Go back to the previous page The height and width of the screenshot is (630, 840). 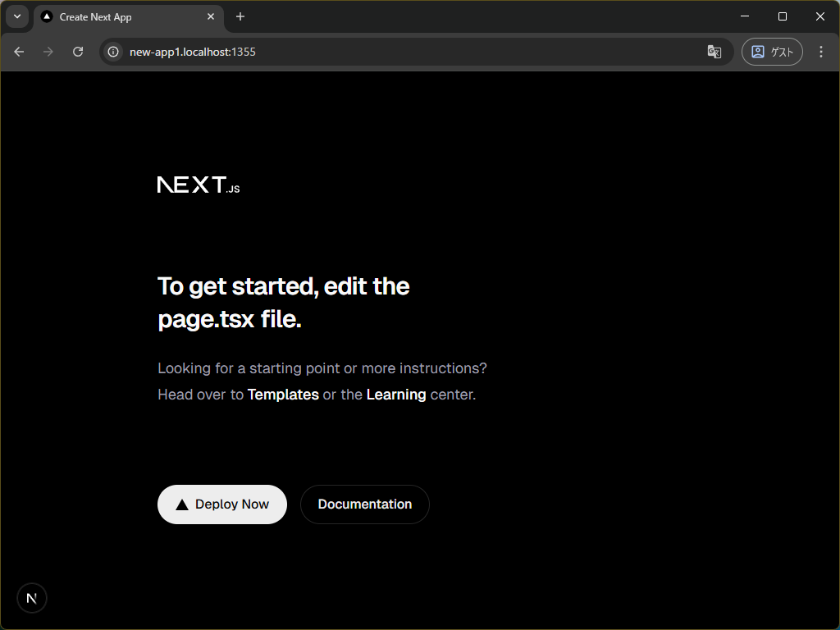[x=20, y=52]
